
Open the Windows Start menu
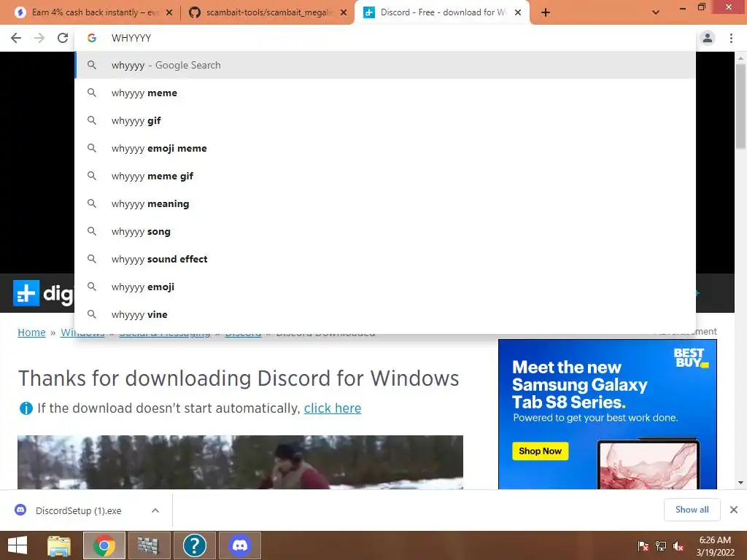click(18, 545)
